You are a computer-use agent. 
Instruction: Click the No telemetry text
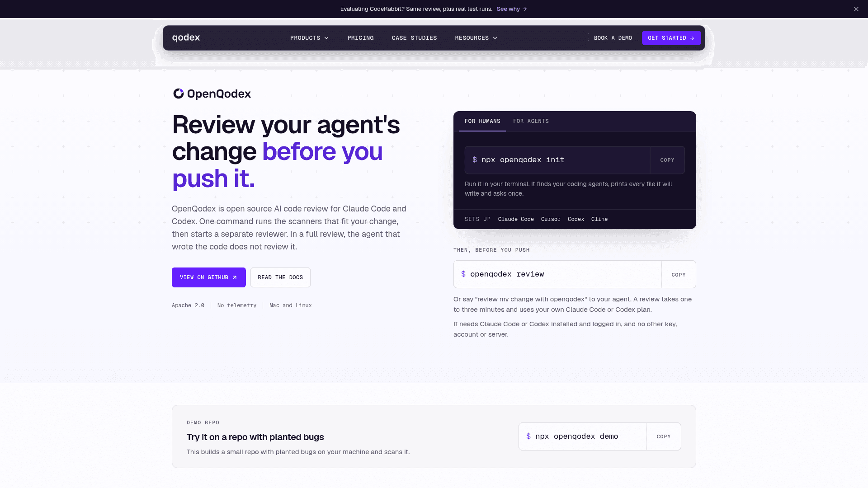point(237,305)
